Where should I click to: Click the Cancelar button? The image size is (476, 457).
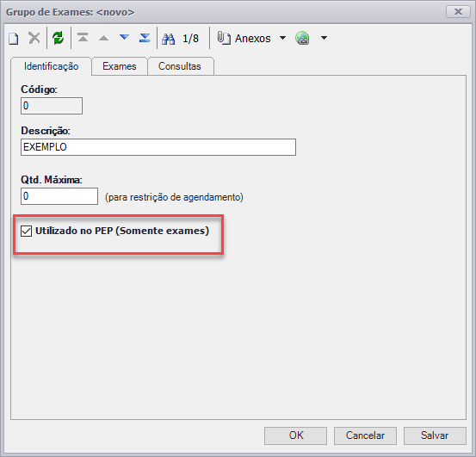pos(365,435)
